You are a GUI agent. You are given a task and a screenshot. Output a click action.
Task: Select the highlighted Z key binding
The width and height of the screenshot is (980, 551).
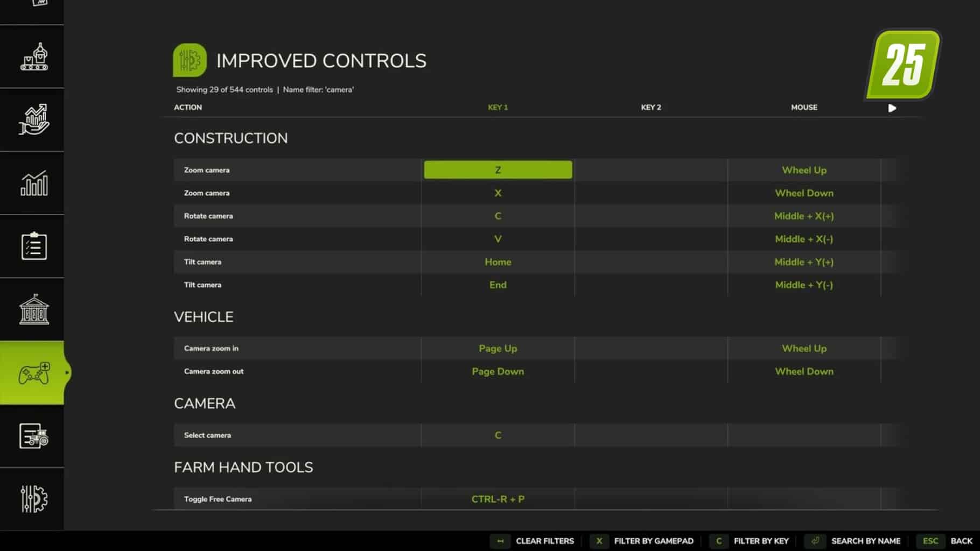(x=498, y=170)
